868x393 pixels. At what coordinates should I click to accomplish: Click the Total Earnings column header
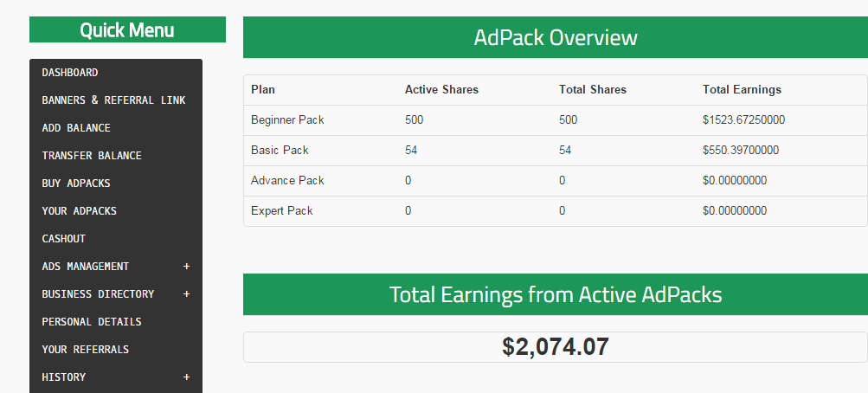[742, 89]
